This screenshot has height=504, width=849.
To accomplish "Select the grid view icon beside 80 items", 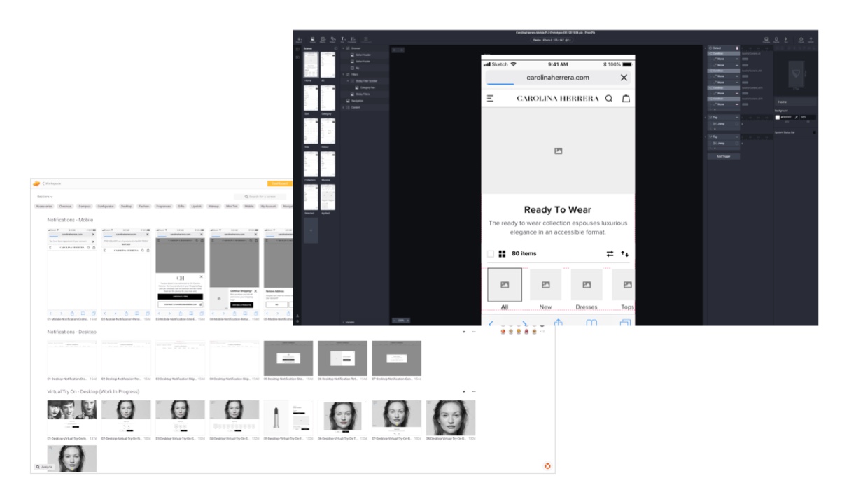I will point(502,253).
